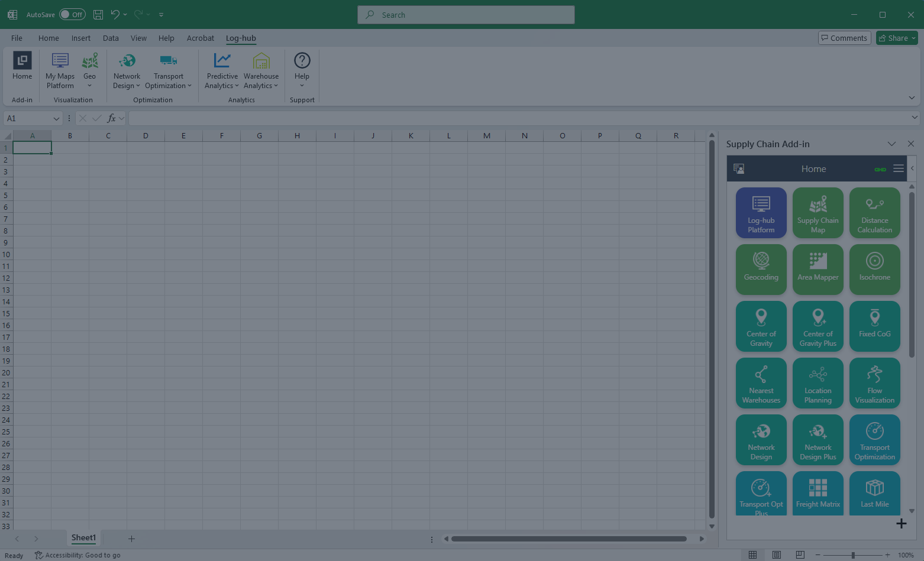Image resolution: width=924 pixels, height=561 pixels.
Task: Click Accessibility: Good to go status
Action: pos(77,555)
